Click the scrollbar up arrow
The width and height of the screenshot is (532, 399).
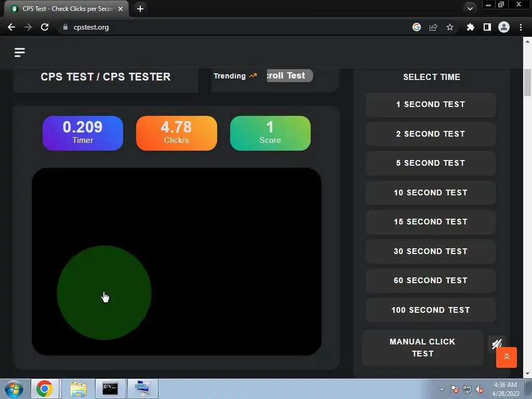527,42
